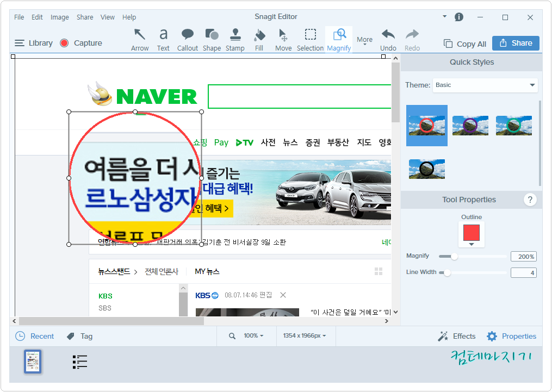Click the list view icon in tray
Viewport: 552px width, 392px height.
[x=79, y=362]
